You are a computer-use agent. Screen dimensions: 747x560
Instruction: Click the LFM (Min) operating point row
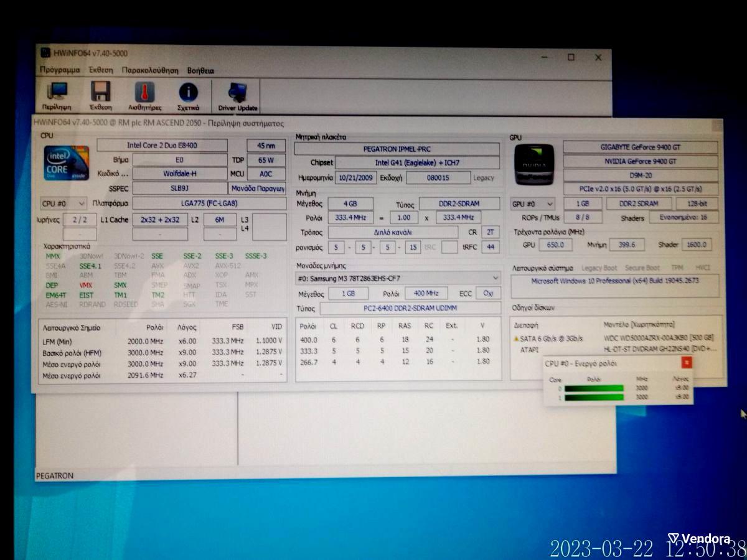(162, 342)
